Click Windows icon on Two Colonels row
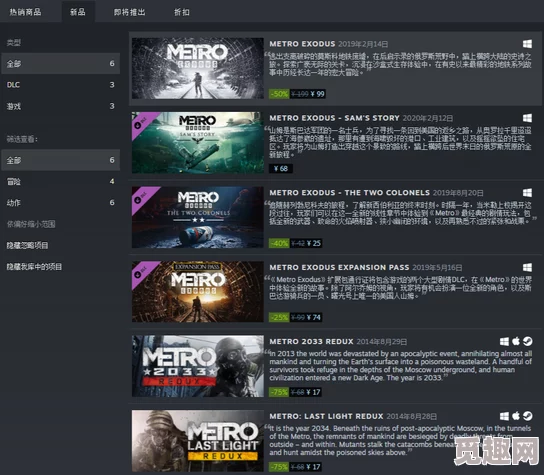Image resolution: width=544 pixels, height=475 pixels. (x=527, y=193)
